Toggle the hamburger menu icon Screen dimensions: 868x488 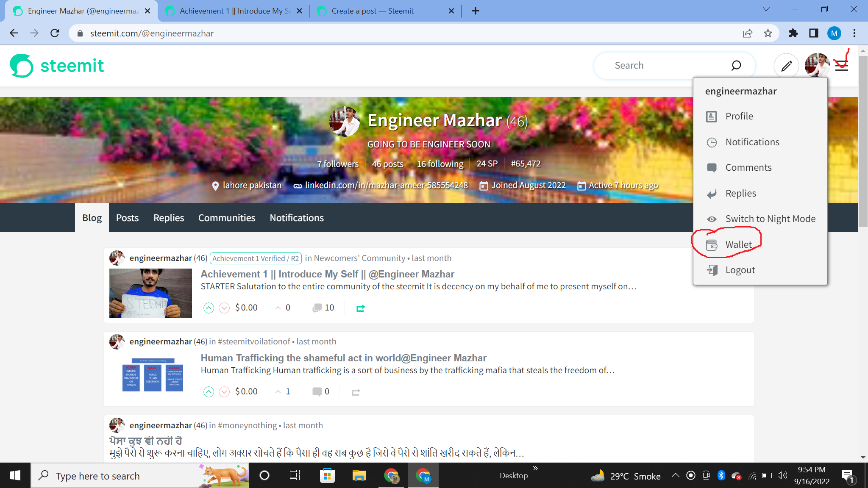tap(841, 66)
